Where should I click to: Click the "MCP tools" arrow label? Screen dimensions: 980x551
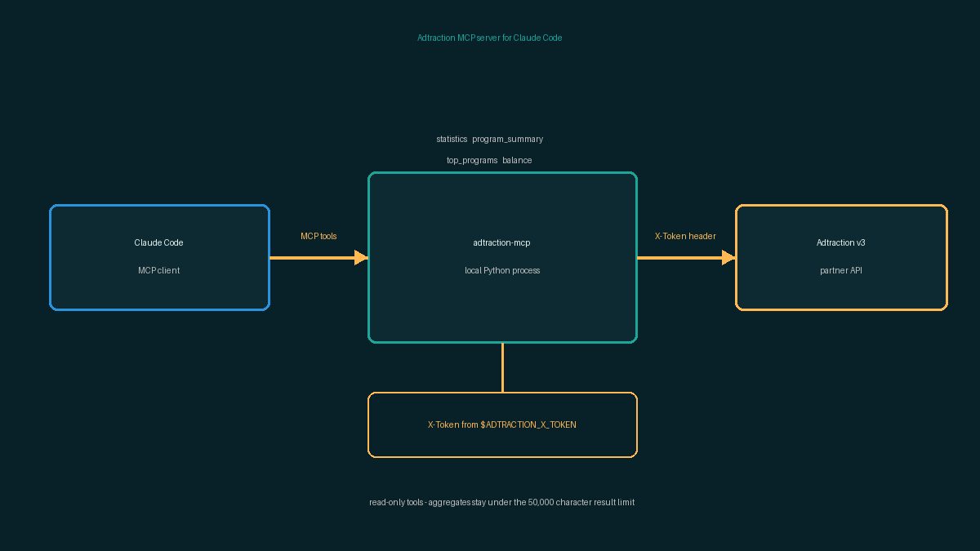pyautogui.click(x=318, y=236)
